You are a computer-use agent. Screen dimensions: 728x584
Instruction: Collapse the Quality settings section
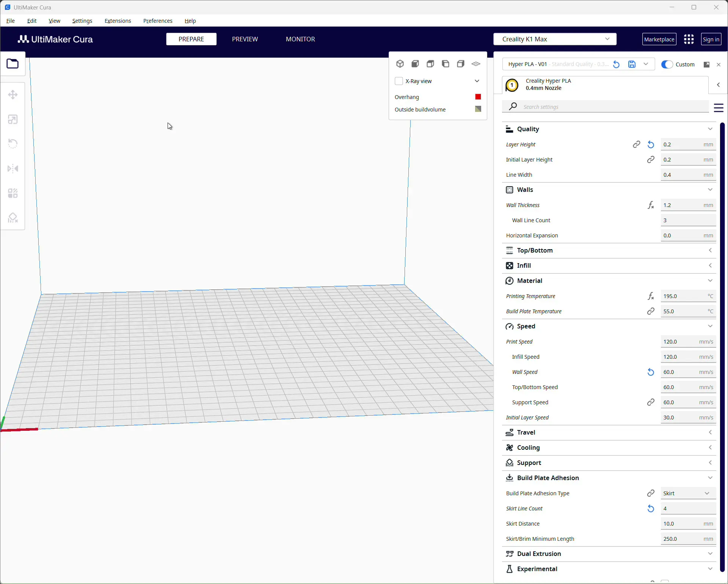tap(710, 129)
